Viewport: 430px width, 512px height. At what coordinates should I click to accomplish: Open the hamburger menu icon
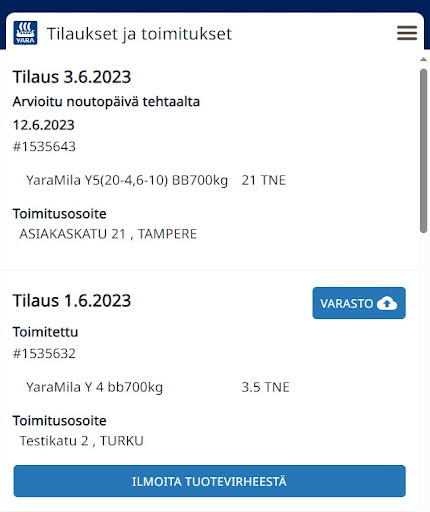tap(407, 33)
